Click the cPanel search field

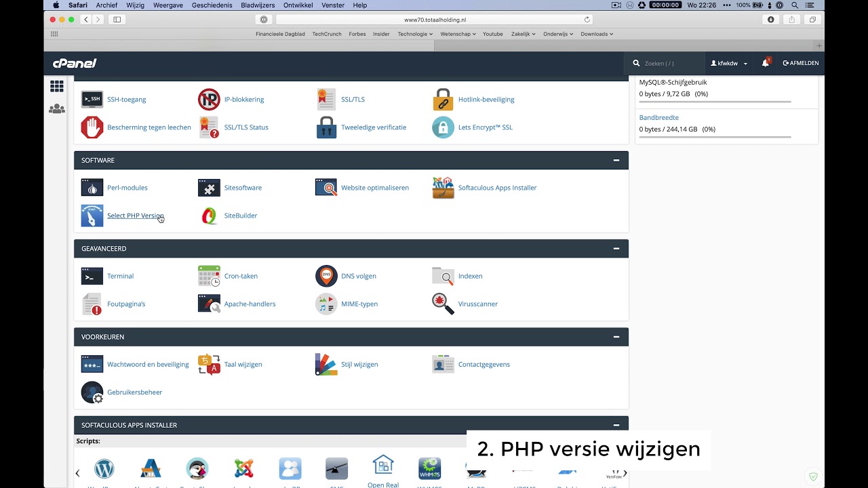click(668, 63)
